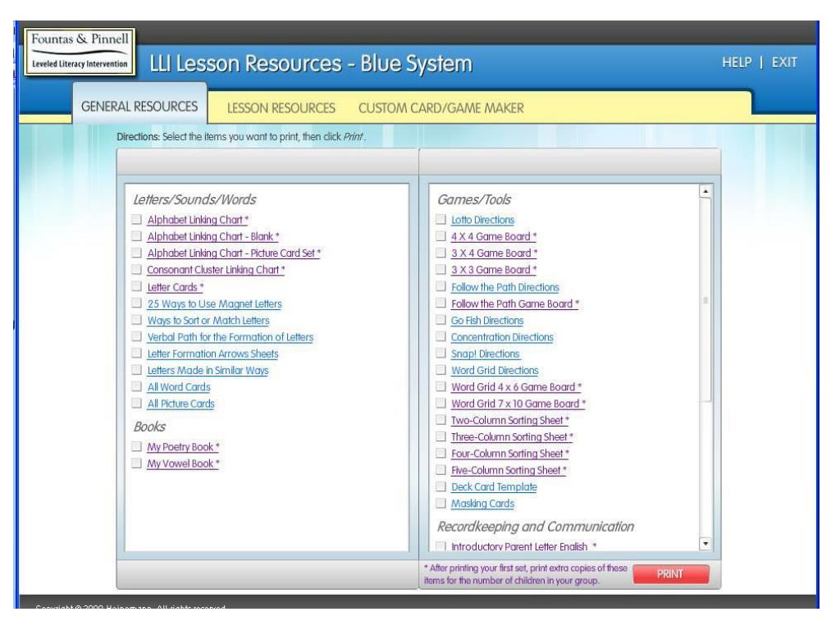Open the Letter Cards link
This screenshot has height=630, width=840.
coord(176,287)
